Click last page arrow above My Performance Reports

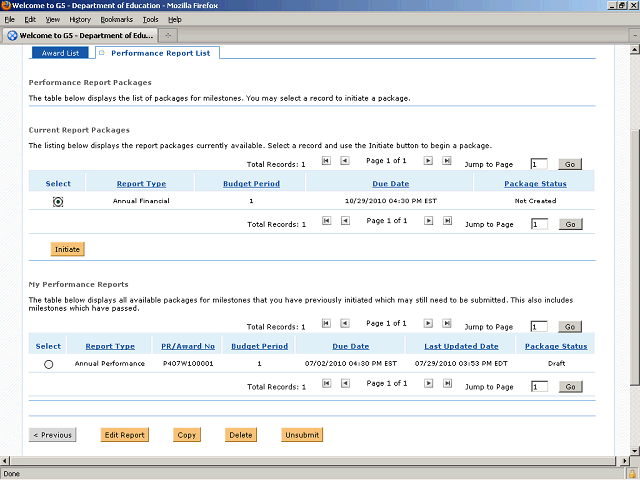click(x=447, y=323)
